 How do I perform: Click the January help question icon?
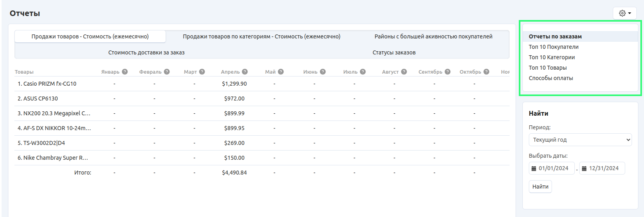[x=125, y=72]
